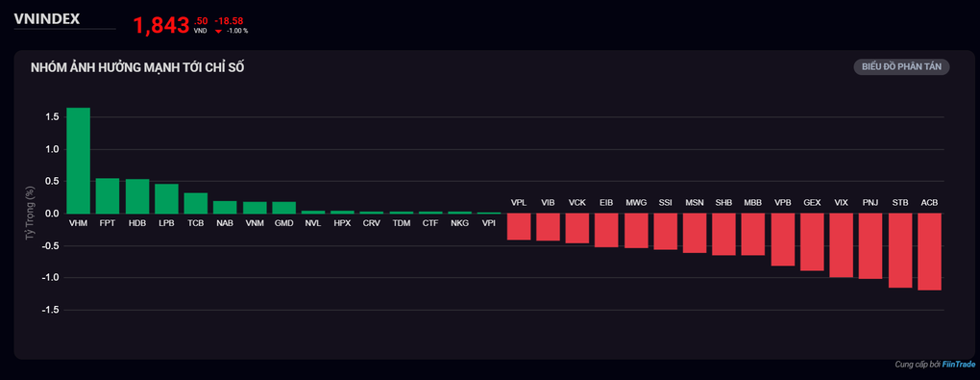This screenshot has height=380, width=980.
Task: Select the MWG red bar
Action: [636, 231]
